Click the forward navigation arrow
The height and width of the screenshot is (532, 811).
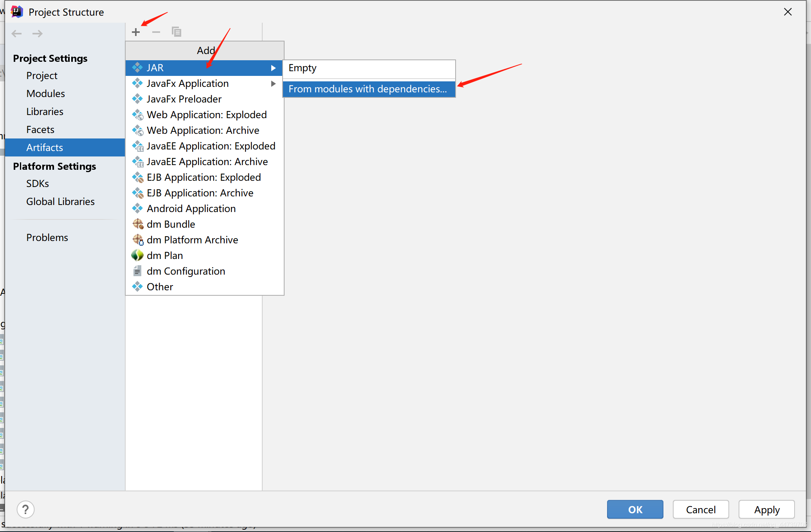tap(38, 34)
